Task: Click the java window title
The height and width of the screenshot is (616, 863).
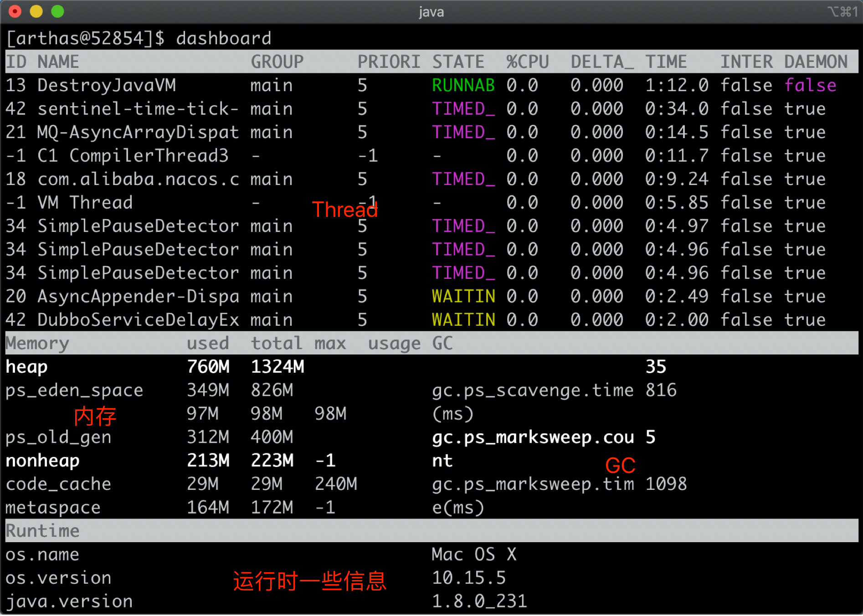Action: coord(431,12)
